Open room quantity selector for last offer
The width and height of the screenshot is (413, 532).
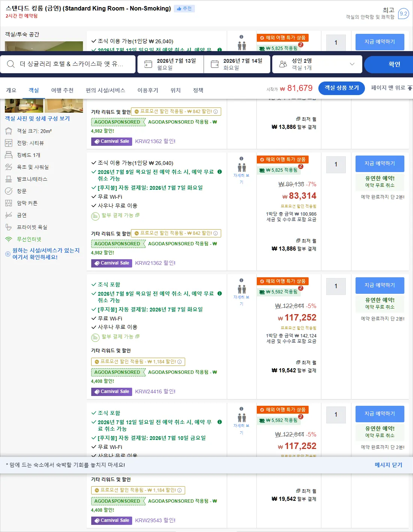(336, 415)
